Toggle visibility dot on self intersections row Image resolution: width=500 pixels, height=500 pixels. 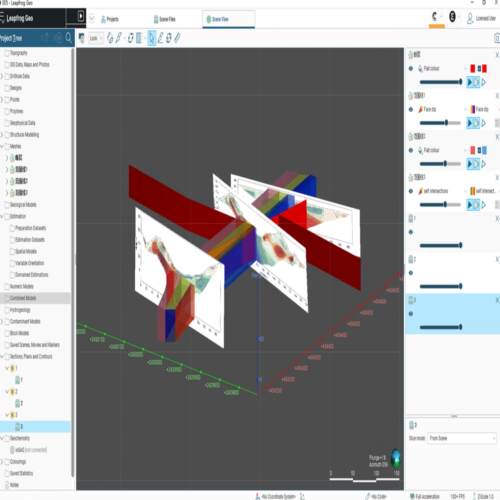(411, 191)
